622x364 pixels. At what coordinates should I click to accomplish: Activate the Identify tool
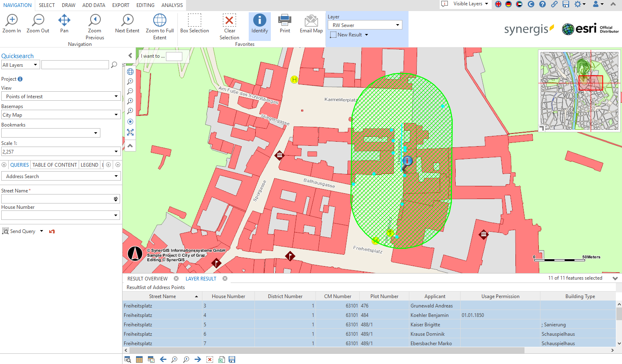pyautogui.click(x=259, y=24)
